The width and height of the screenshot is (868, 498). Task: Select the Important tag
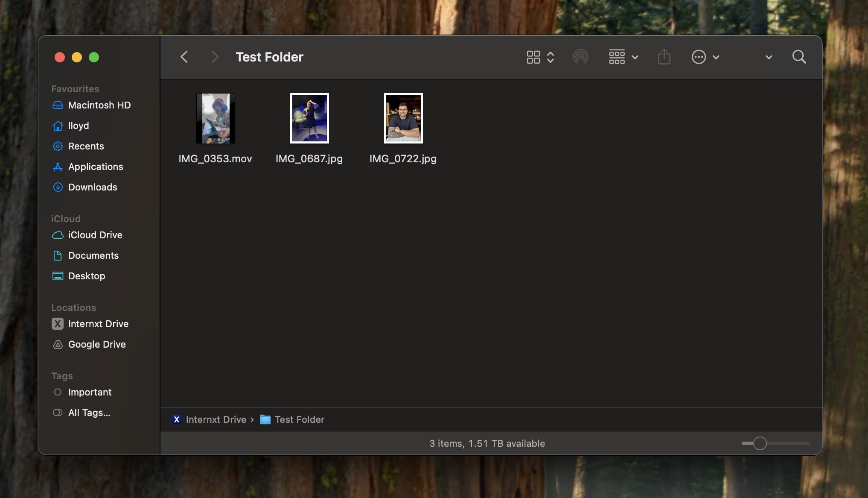tap(90, 392)
